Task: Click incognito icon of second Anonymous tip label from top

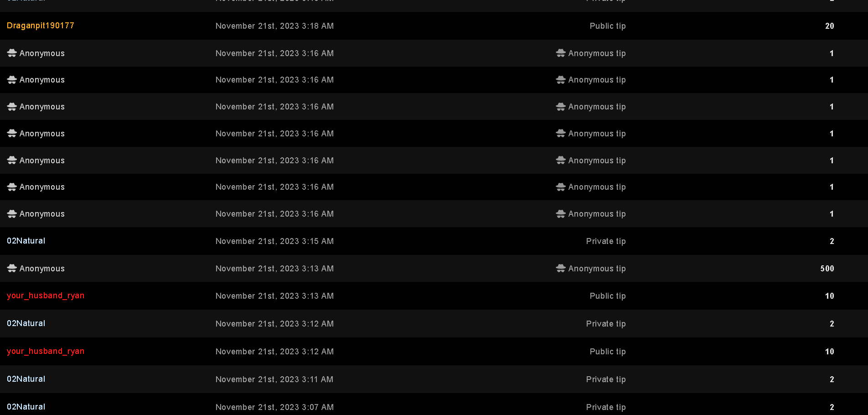Action: coord(561,79)
